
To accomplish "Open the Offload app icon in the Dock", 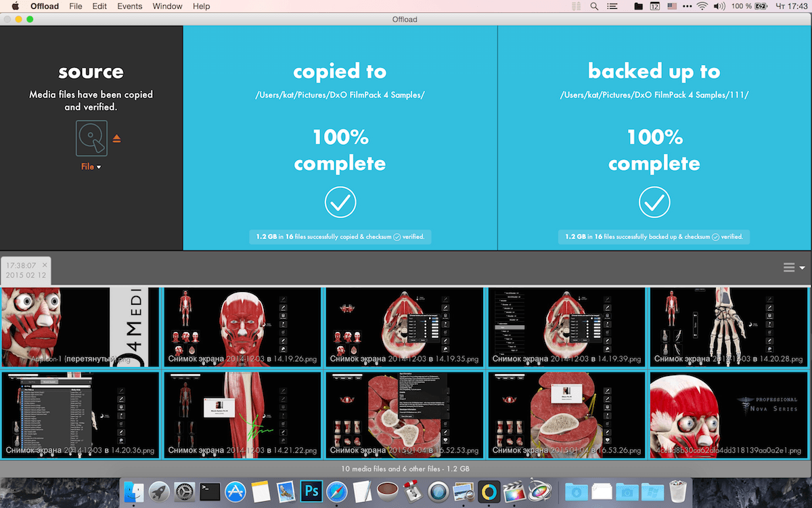I will pyautogui.click(x=489, y=491).
